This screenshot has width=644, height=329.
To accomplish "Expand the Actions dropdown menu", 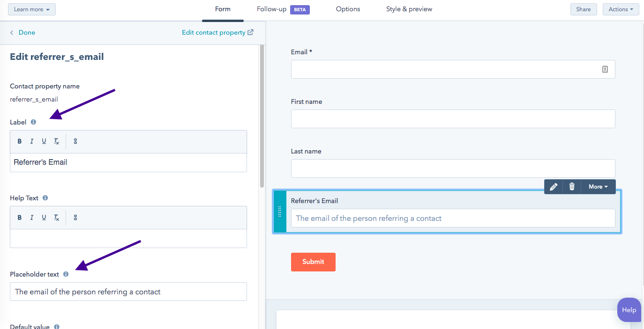I will pos(621,9).
